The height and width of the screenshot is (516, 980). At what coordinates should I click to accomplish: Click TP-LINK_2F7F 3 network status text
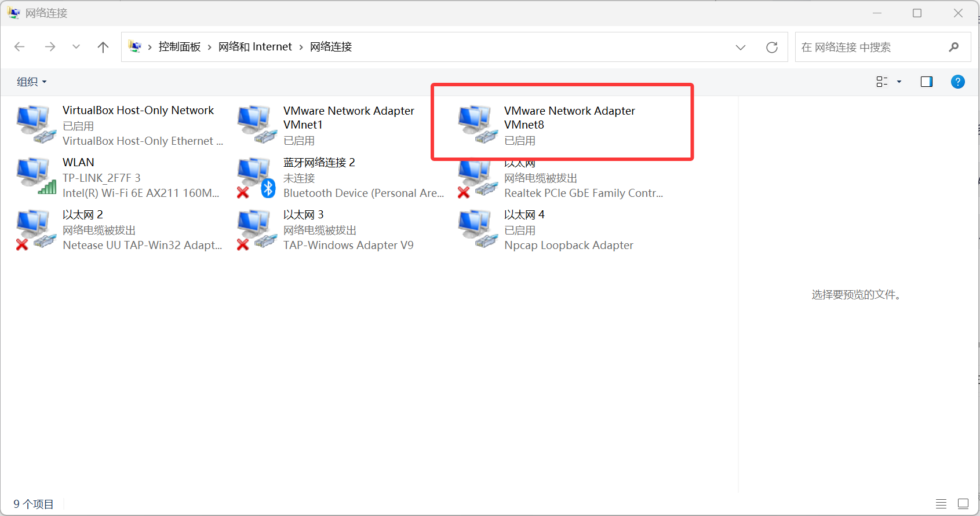pyautogui.click(x=101, y=178)
